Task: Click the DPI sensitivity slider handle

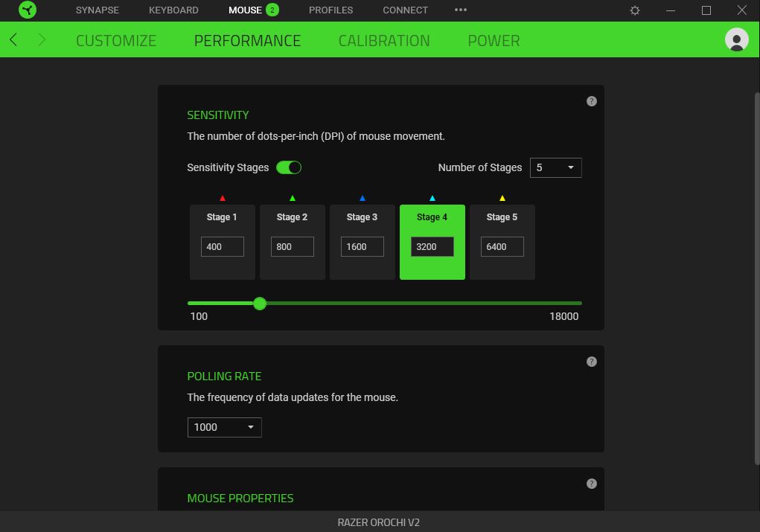Action: point(260,304)
